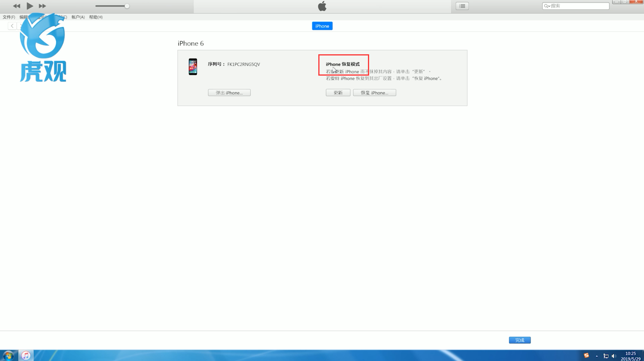Open iTunes from the taskbar

pyautogui.click(x=26, y=355)
